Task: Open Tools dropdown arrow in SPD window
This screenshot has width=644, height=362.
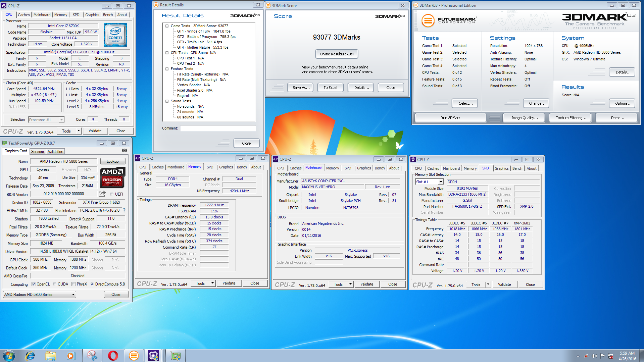Action: click(488, 285)
